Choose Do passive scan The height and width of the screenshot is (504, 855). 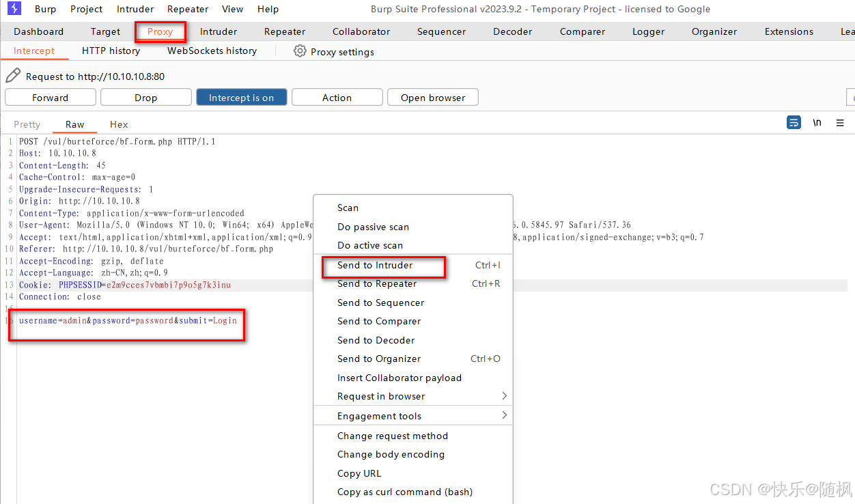coord(413,227)
